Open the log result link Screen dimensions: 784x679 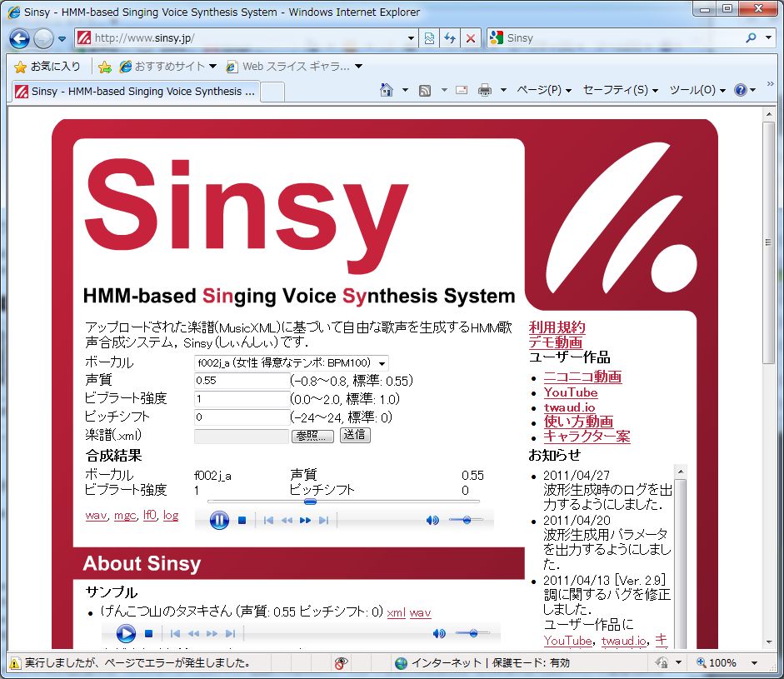171,515
